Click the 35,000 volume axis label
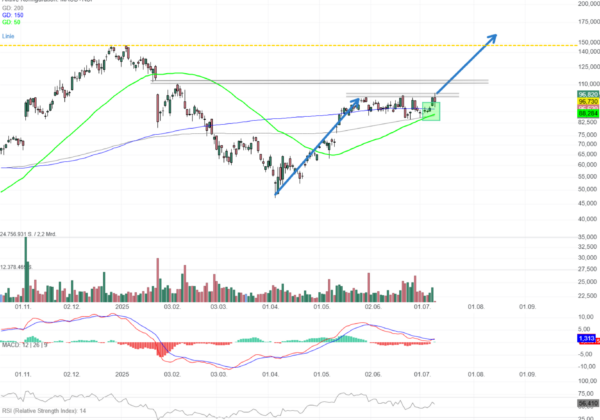Viewport: 600px width, 420px height. [x=589, y=237]
